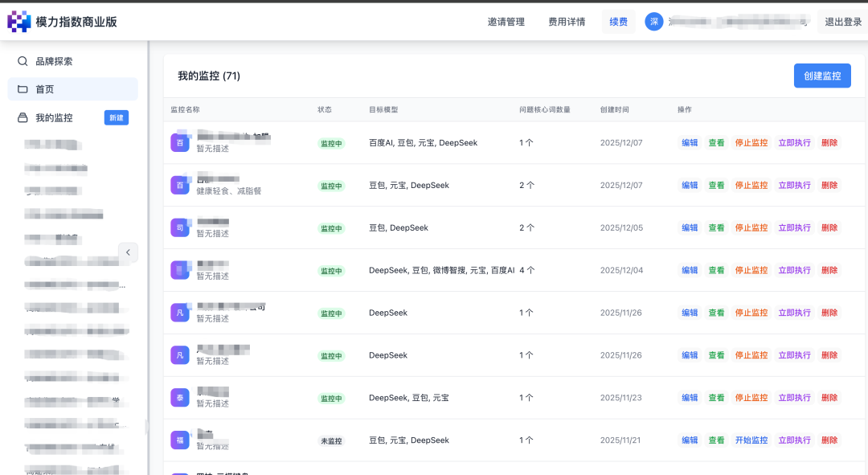Click the 泰 avatar in the 2025/11/23 row
Screen dimensions: 868x475
(180, 398)
